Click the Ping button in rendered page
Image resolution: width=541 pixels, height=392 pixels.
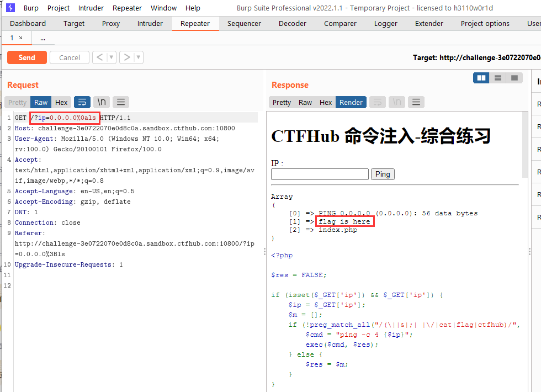pyautogui.click(x=383, y=174)
